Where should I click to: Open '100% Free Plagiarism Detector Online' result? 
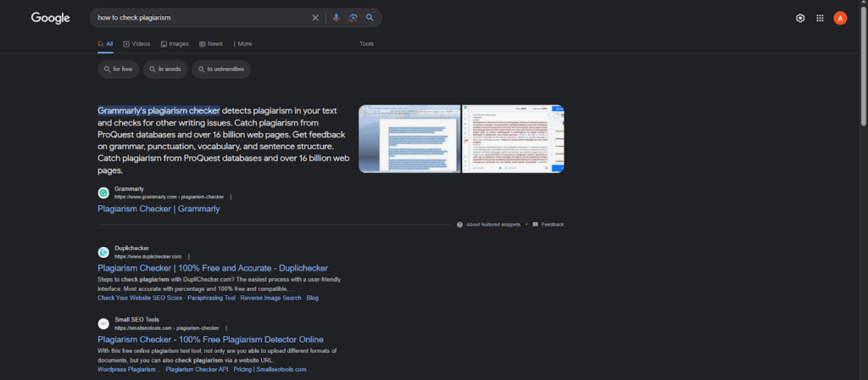[210, 339]
